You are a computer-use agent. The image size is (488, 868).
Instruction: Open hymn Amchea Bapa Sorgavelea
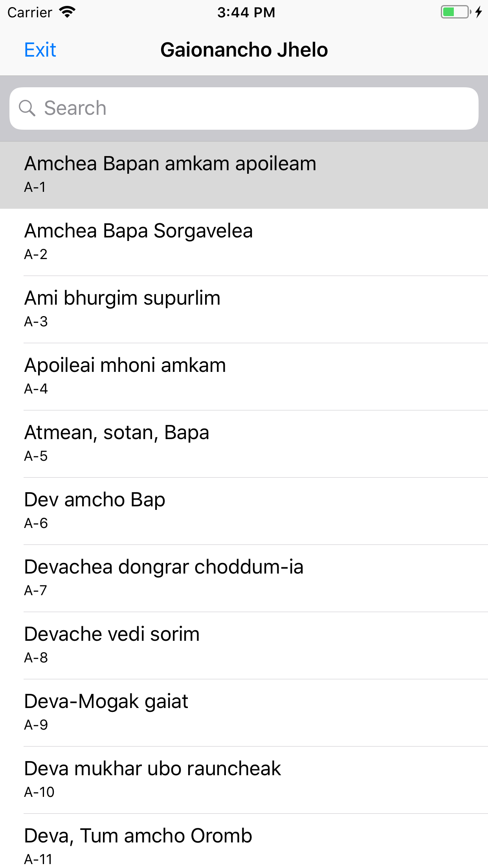tap(244, 242)
